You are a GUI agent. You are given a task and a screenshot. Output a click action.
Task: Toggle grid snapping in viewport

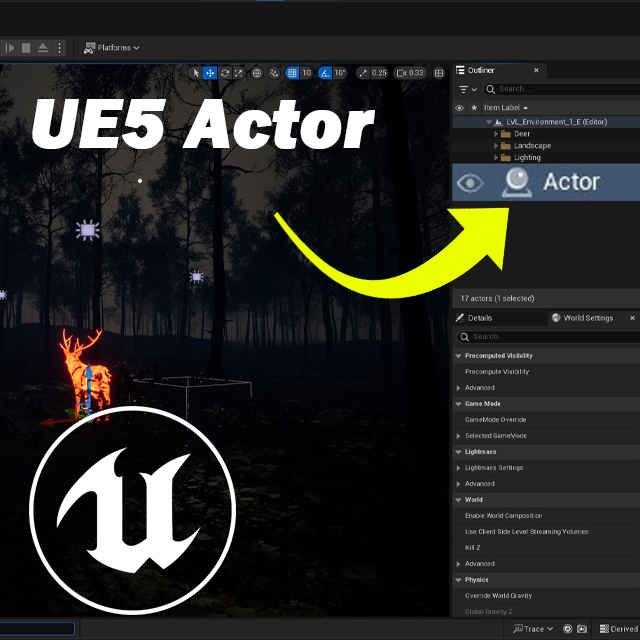[292, 73]
